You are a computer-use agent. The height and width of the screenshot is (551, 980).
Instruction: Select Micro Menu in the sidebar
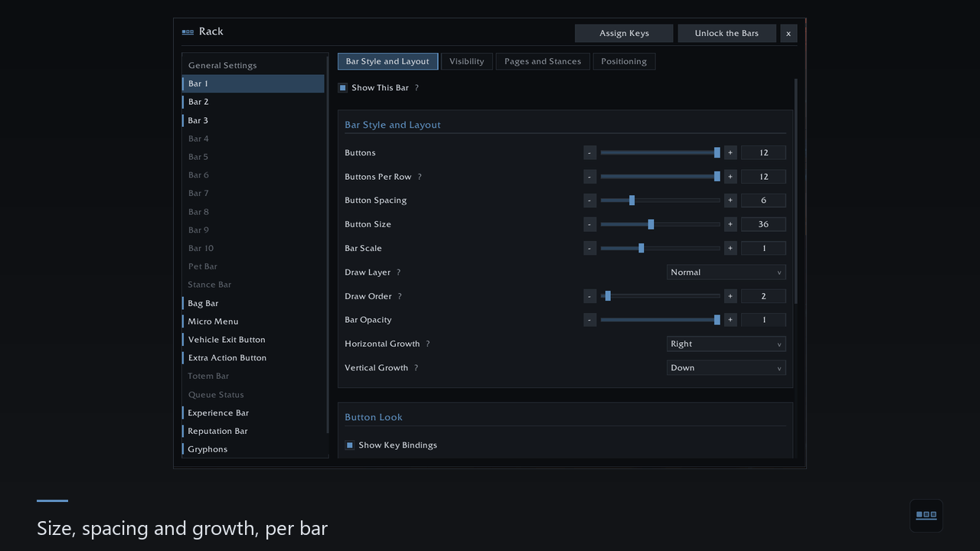click(x=253, y=321)
